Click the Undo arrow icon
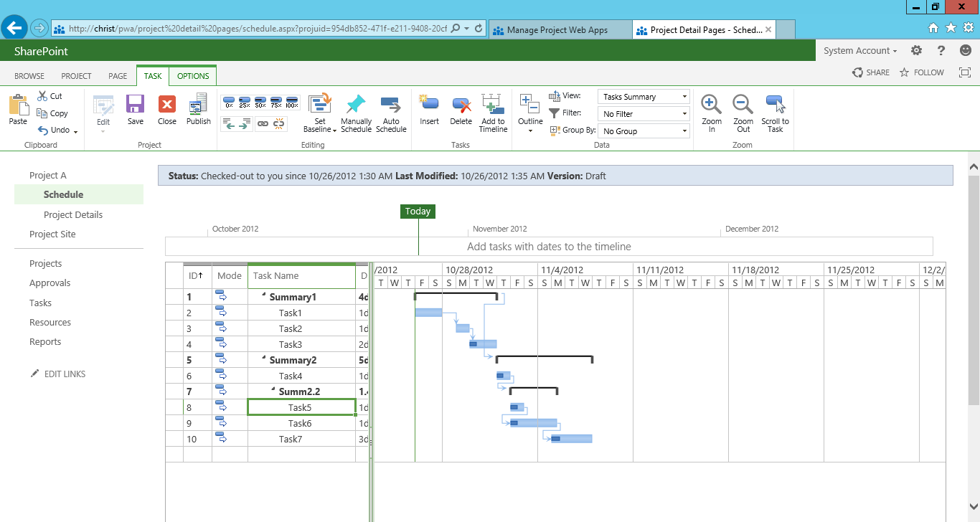Screen dimensions: 980x522 click(42, 130)
